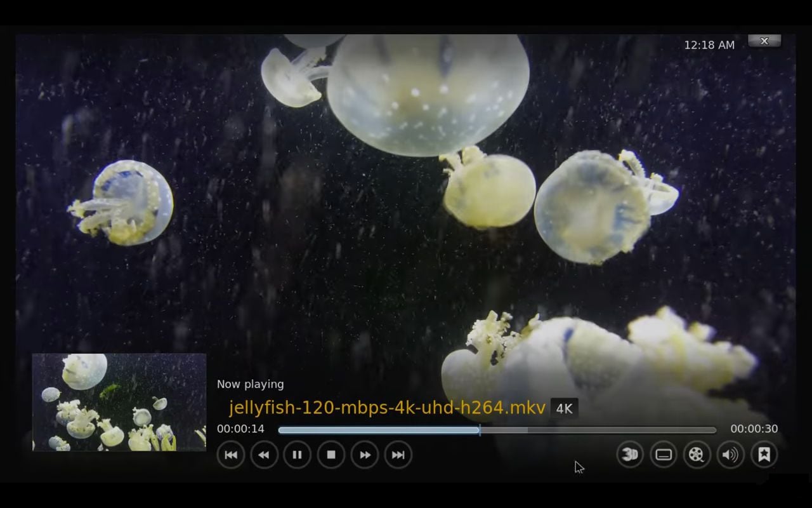This screenshot has height=508, width=812.
Task: Skip to the next item
Action: point(398,455)
